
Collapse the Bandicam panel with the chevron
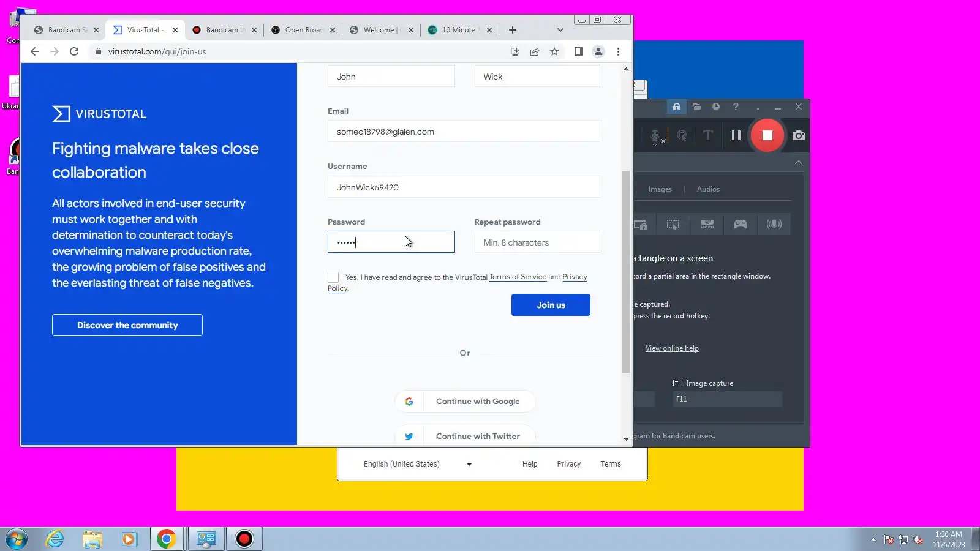pos(798,162)
